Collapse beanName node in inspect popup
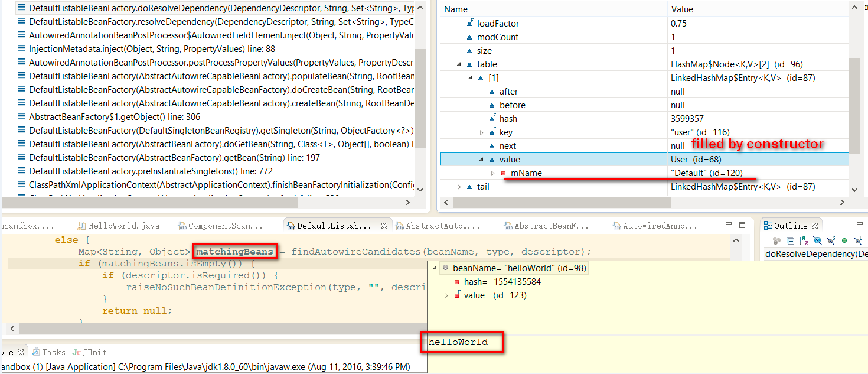 (435, 268)
